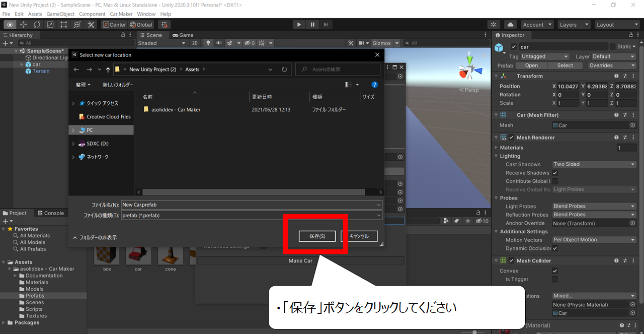Screen dimensions: 644x334
Task: Toggle 2D scene view mode
Action: [195, 43]
